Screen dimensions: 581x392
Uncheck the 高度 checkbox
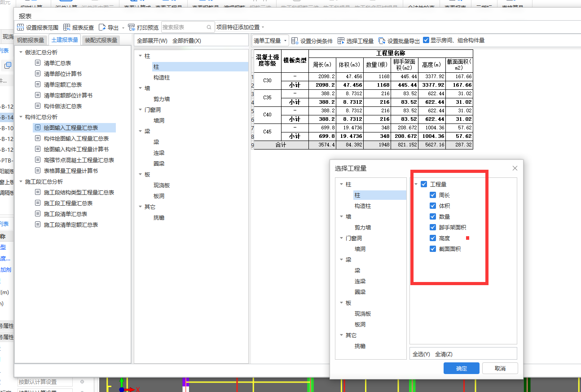point(433,238)
